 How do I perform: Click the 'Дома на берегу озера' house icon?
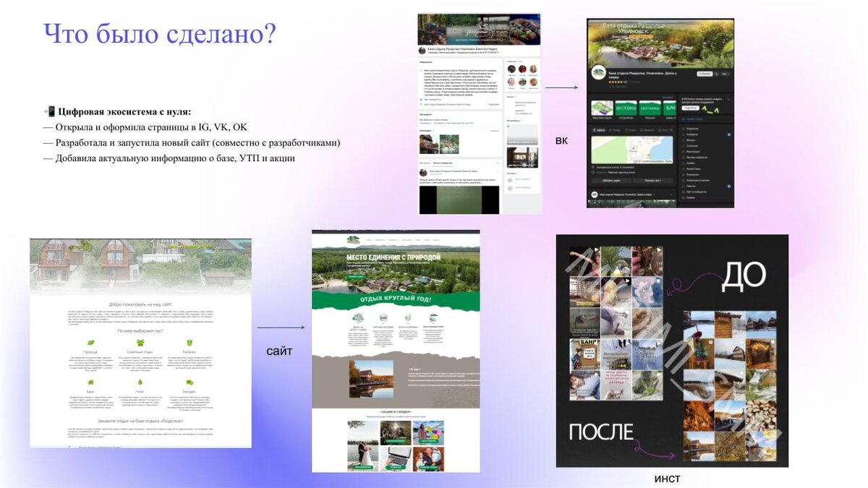coord(357,318)
